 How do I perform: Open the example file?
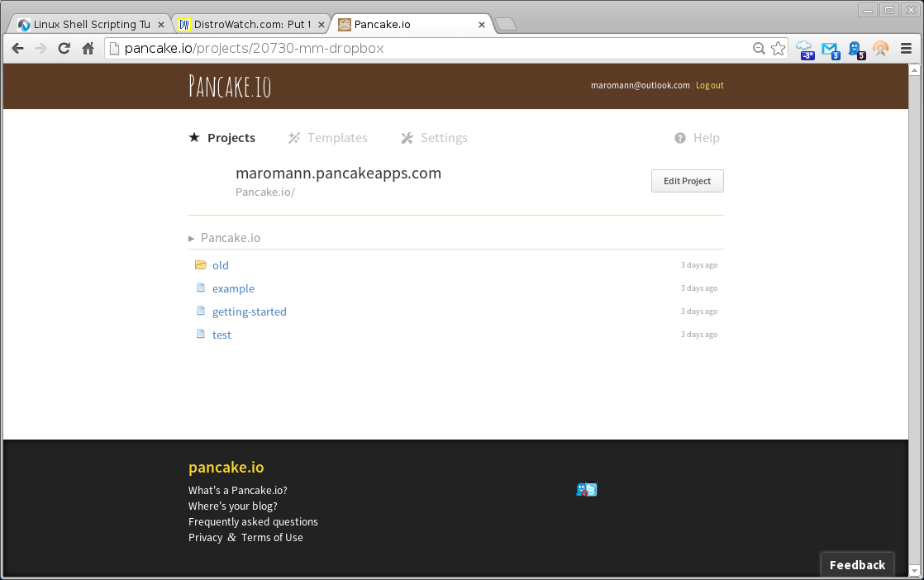point(233,288)
